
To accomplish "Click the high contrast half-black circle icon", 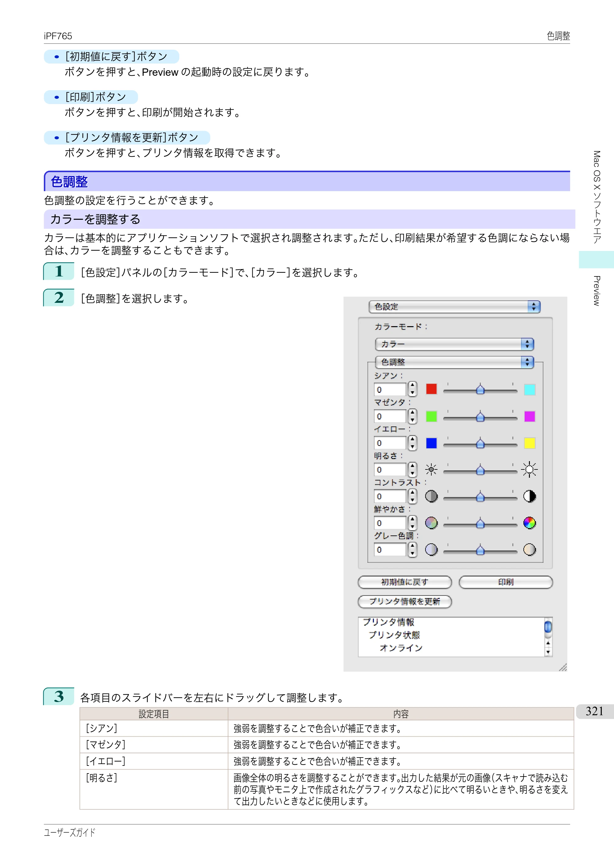I will coord(529,496).
